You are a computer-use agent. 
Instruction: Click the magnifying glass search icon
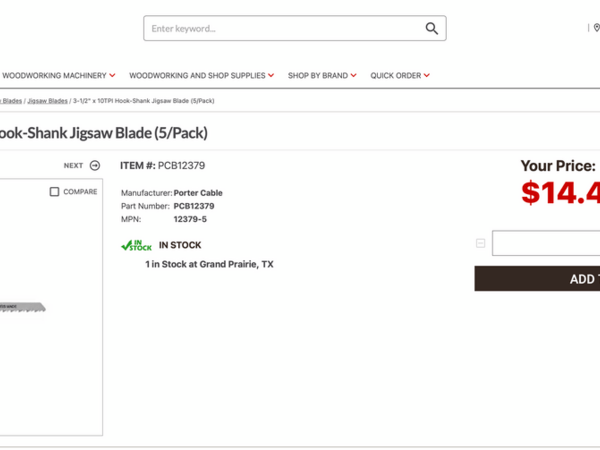point(431,29)
